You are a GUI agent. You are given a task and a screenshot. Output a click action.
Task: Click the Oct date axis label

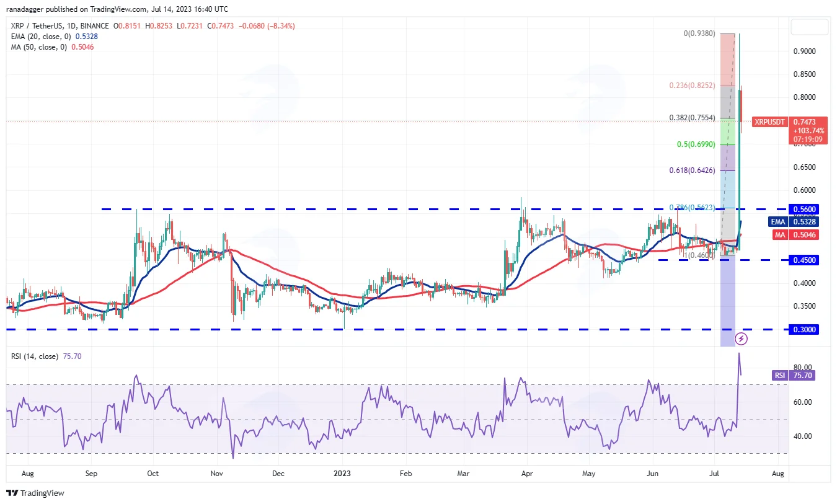(x=153, y=474)
